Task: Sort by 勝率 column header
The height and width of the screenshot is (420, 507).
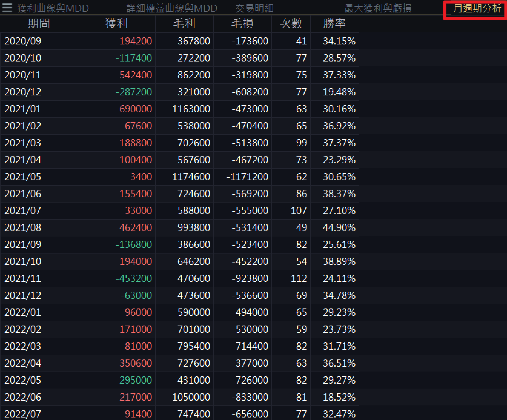Action: coord(334,23)
